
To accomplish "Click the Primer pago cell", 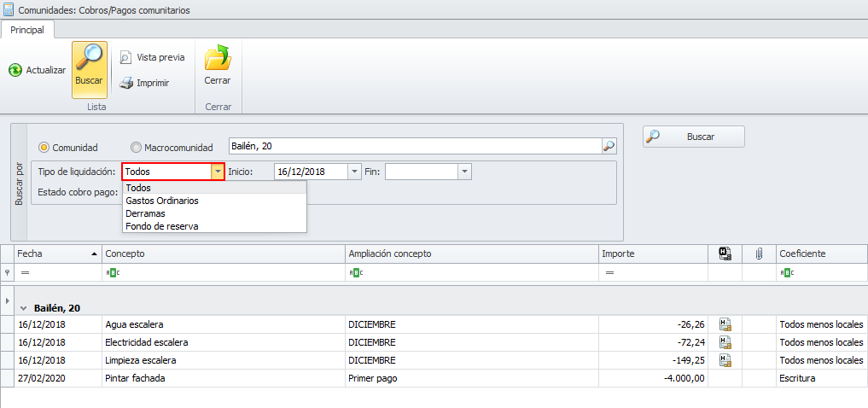I will point(472,378).
